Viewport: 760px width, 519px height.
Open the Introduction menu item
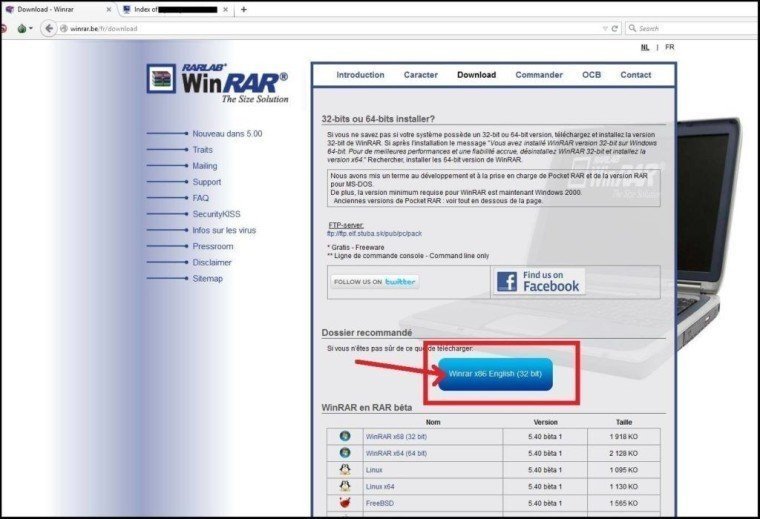click(360, 75)
